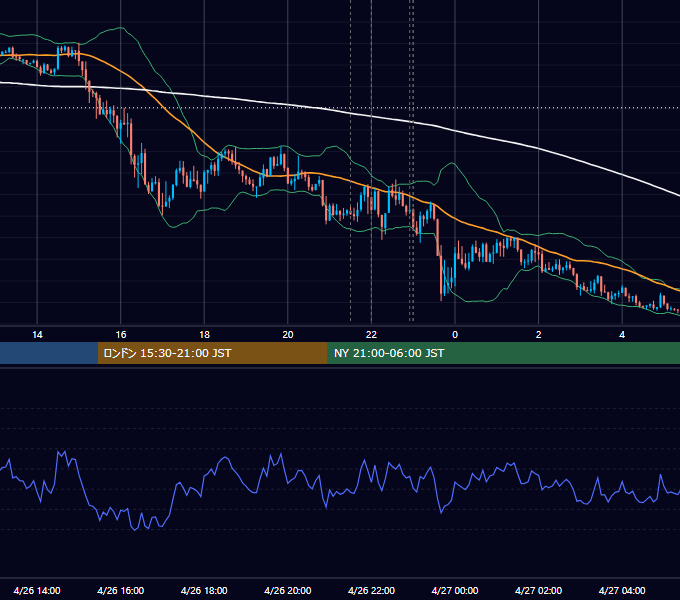Click the 22 hour label on price axis
Viewport: 680px width, 600px height.
coord(371,335)
